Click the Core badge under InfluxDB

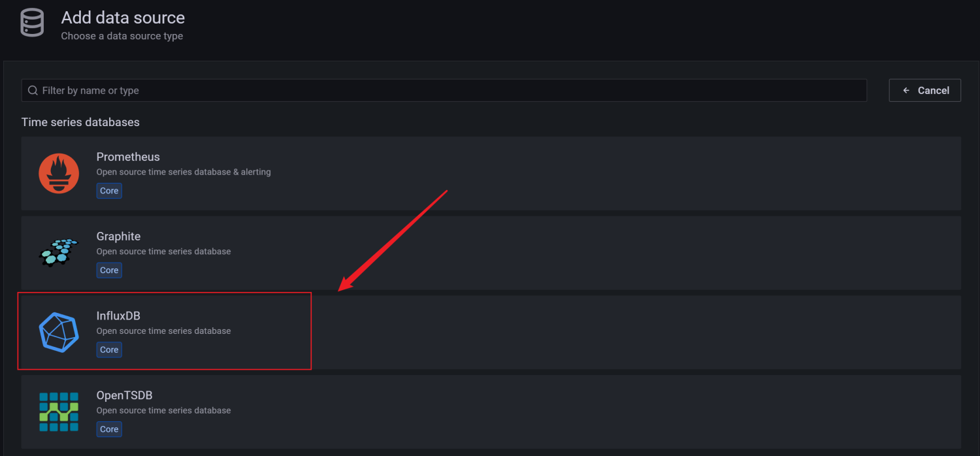tap(109, 350)
